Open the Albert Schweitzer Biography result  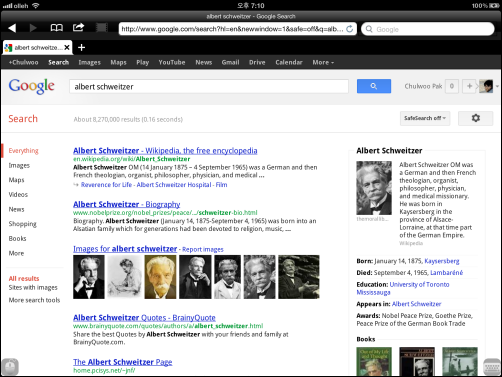[x=126, y=204]
